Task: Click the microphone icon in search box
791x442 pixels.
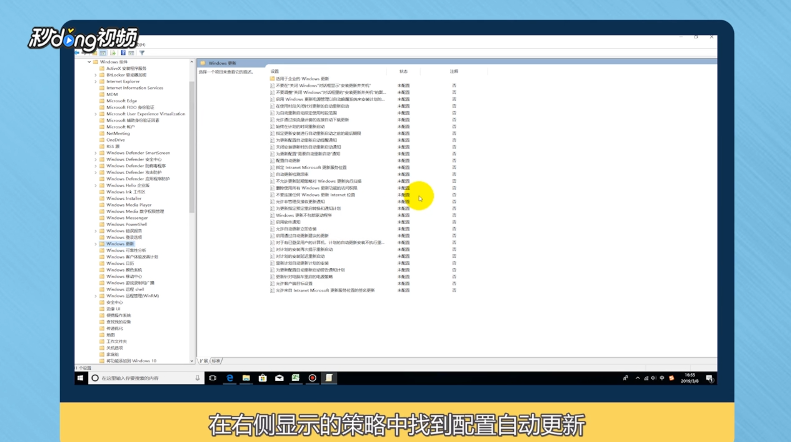Action: (x=197, y=378)
